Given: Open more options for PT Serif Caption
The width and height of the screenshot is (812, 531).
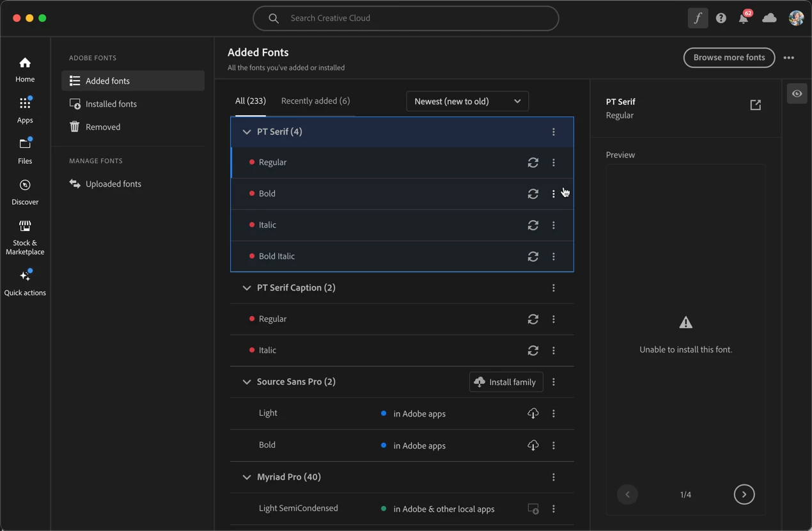Looking at the screenshot, I should pos(554,288).
